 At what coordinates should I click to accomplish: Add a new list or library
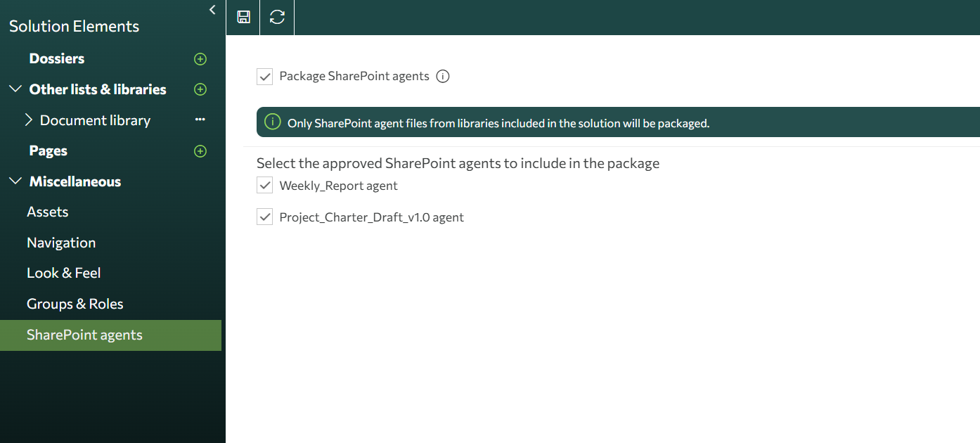click(x=200, y=89)
